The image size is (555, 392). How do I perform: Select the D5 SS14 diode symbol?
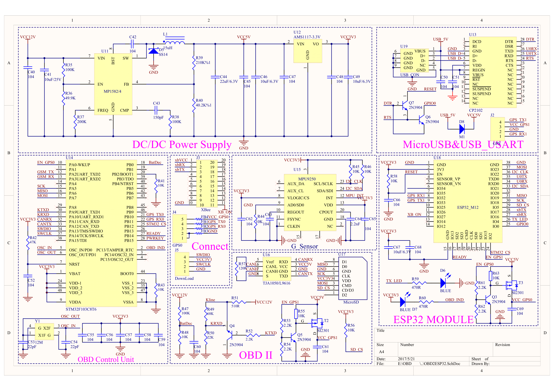(154, 51)
